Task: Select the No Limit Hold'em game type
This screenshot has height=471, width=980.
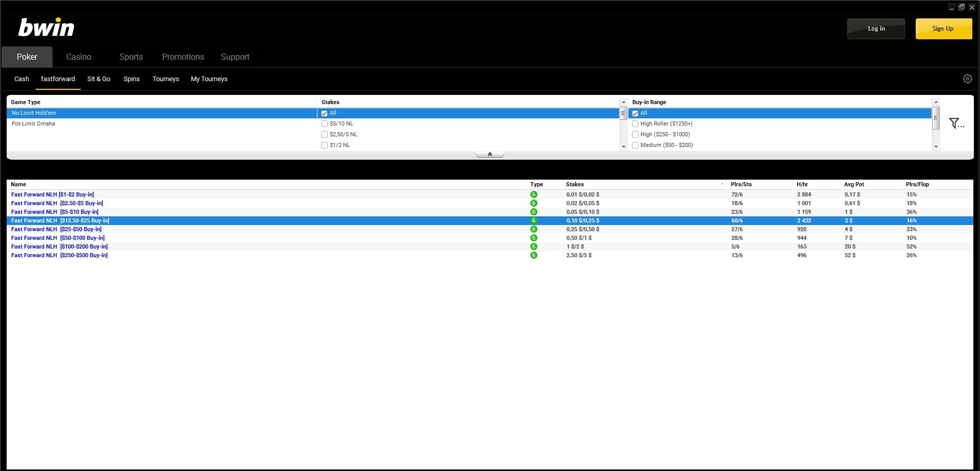Action: [161, 113]
